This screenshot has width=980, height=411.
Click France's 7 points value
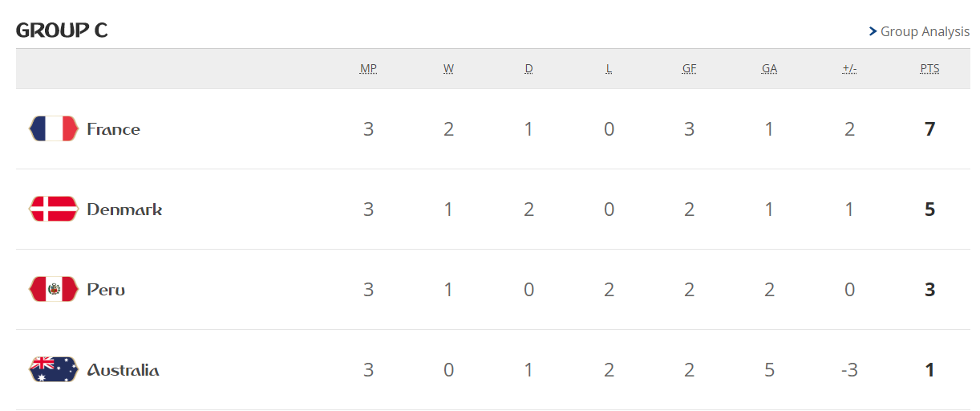coord(929,129)
